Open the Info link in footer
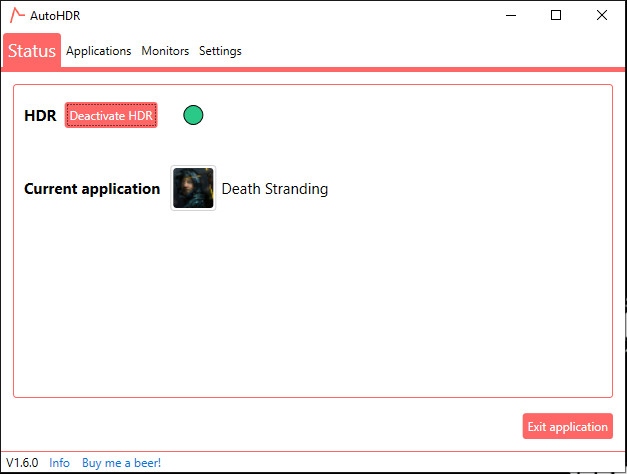 coord(59,463)
